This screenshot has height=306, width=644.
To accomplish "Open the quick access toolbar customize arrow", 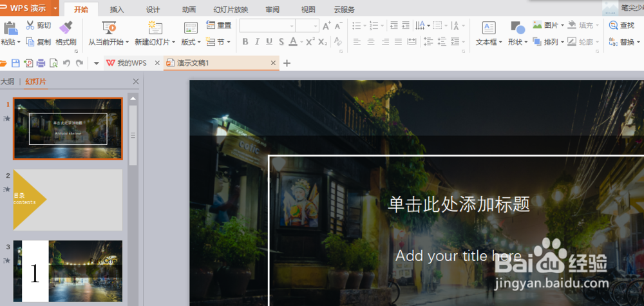I will 97,63.
